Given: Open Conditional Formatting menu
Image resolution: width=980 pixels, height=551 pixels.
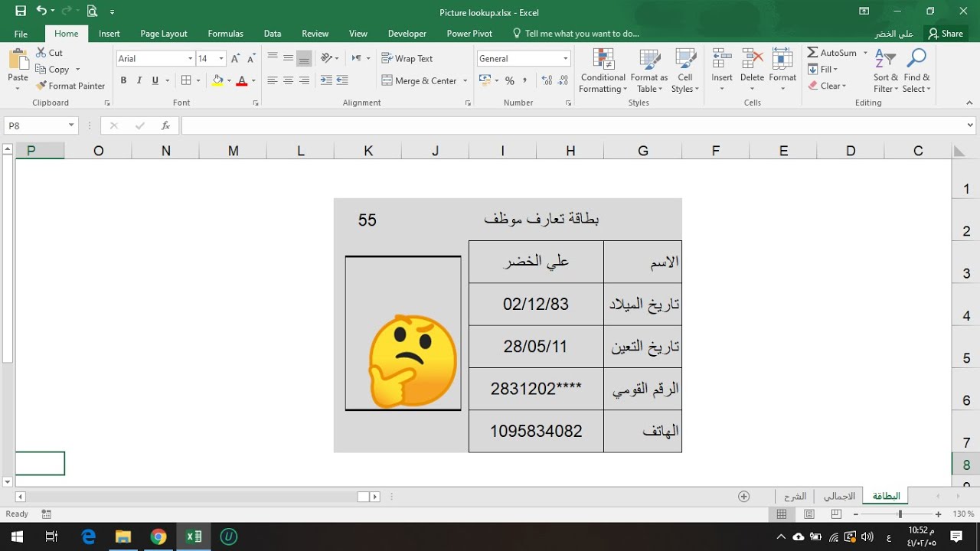Looking at the screenshot, I should pos(603,70).
